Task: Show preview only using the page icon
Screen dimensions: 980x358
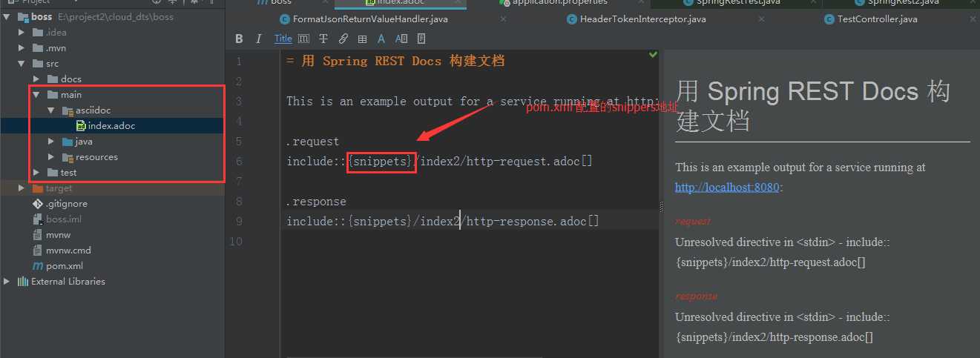Action: (x=421, y=39)
